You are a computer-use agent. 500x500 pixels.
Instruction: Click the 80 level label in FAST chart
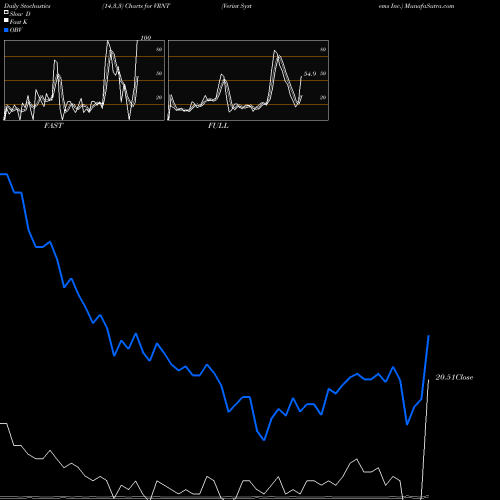pos(159,50)
